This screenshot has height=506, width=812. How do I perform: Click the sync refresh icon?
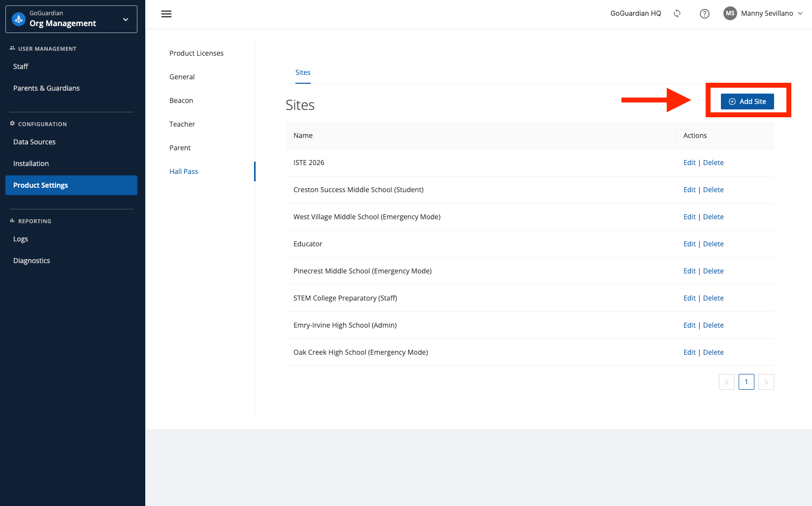pyautogui.click(x=677, y=14)
